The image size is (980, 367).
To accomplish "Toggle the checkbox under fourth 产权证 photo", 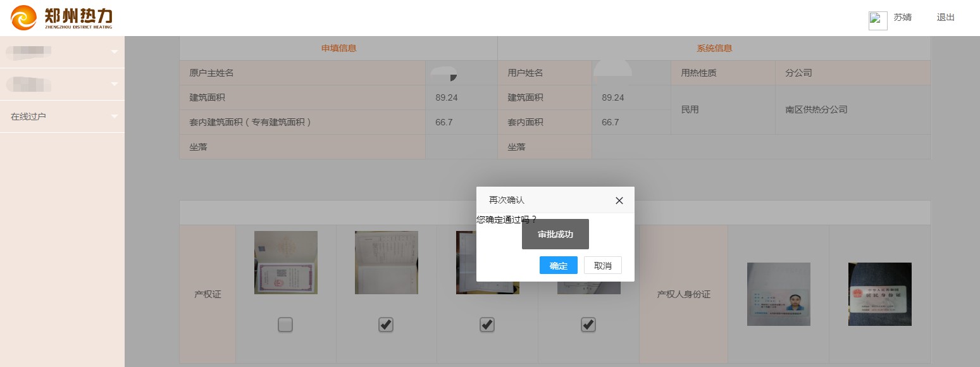I will click(x=588, y=325).
